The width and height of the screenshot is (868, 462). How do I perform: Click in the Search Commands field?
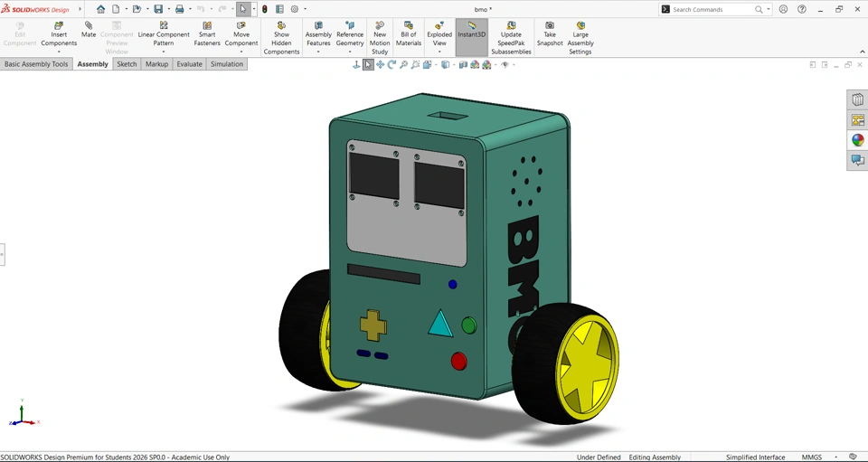pos(713,9)
